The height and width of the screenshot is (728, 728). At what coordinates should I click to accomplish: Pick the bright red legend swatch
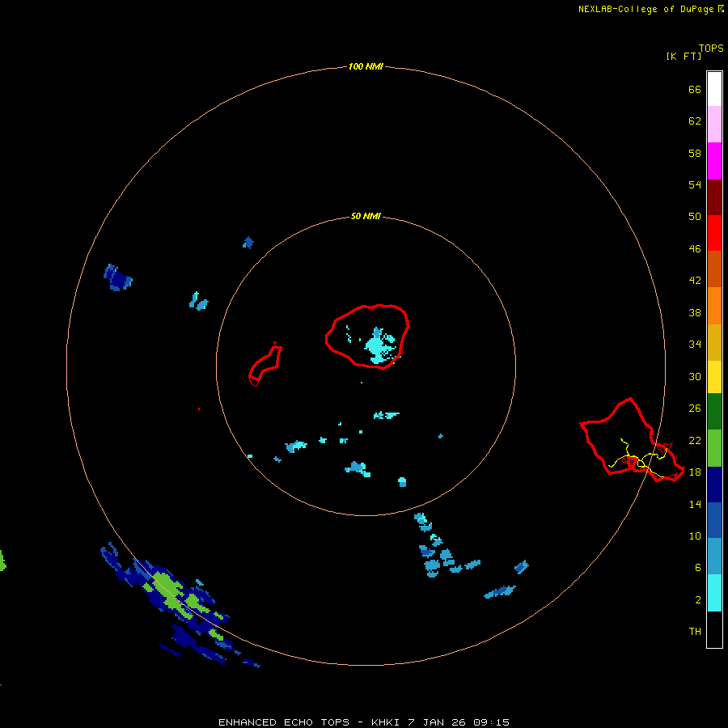(x=714, y=233)
